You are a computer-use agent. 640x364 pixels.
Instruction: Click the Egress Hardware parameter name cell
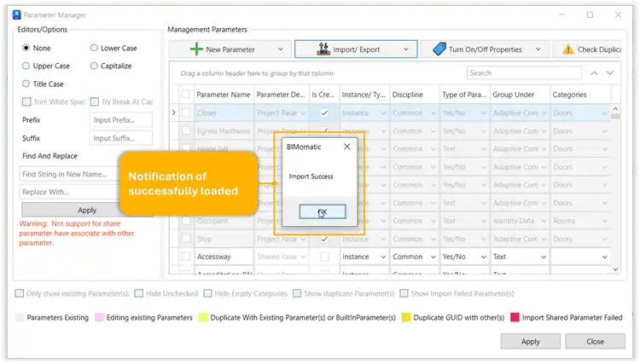coord(224,130)
